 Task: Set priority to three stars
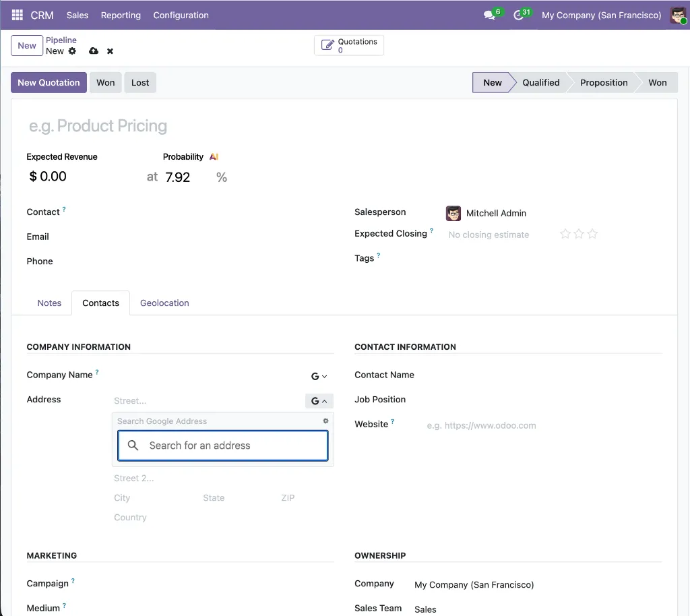[x=592, y=234]
